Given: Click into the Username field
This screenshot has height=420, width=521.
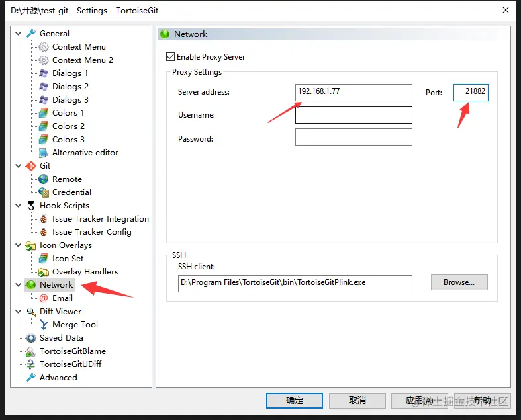Looking at the screenshot, I should pos(354,115).
